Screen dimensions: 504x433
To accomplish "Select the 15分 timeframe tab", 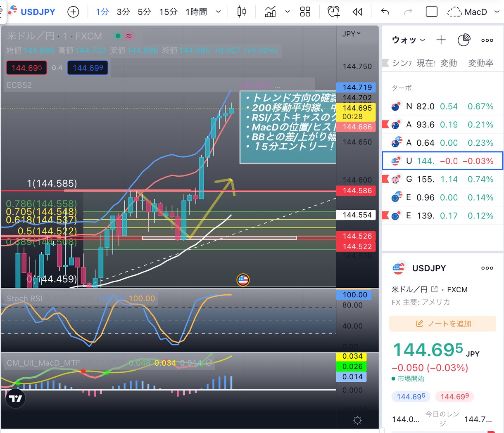I will tap(168, 12).
